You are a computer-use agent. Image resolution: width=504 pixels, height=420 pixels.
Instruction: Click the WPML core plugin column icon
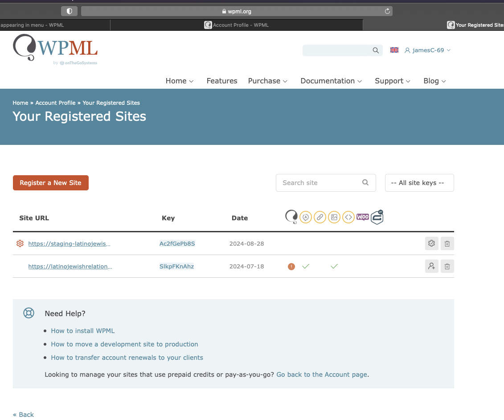pos(291,217)
